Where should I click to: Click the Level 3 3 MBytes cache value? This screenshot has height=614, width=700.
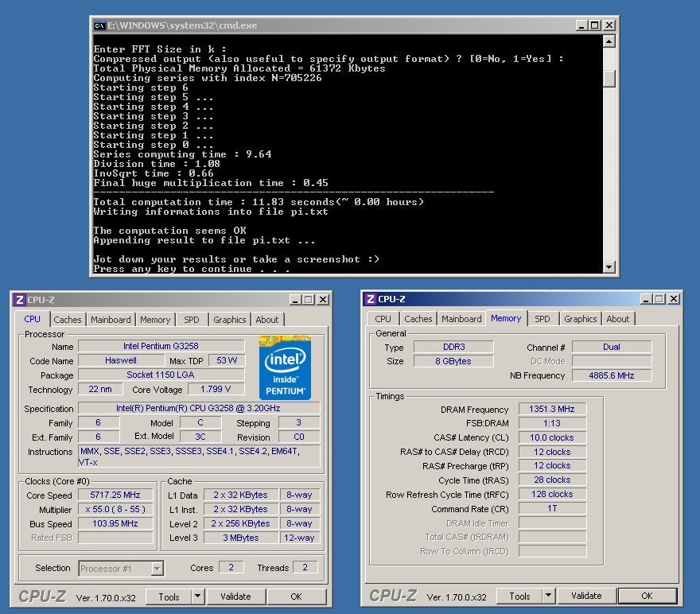click(241, 538)
